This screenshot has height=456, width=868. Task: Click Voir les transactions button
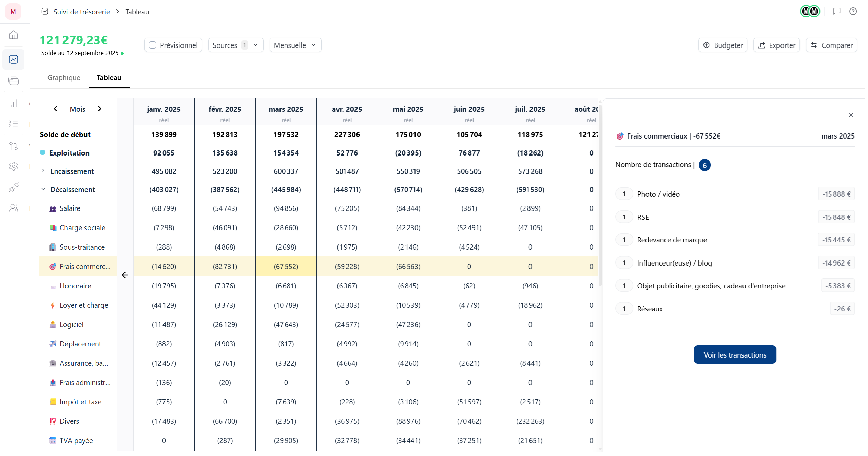point(735,355)
